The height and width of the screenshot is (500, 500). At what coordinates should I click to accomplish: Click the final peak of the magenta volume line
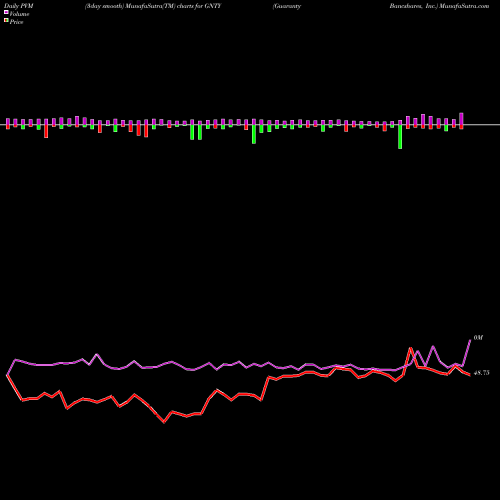(x=470, y=340)
